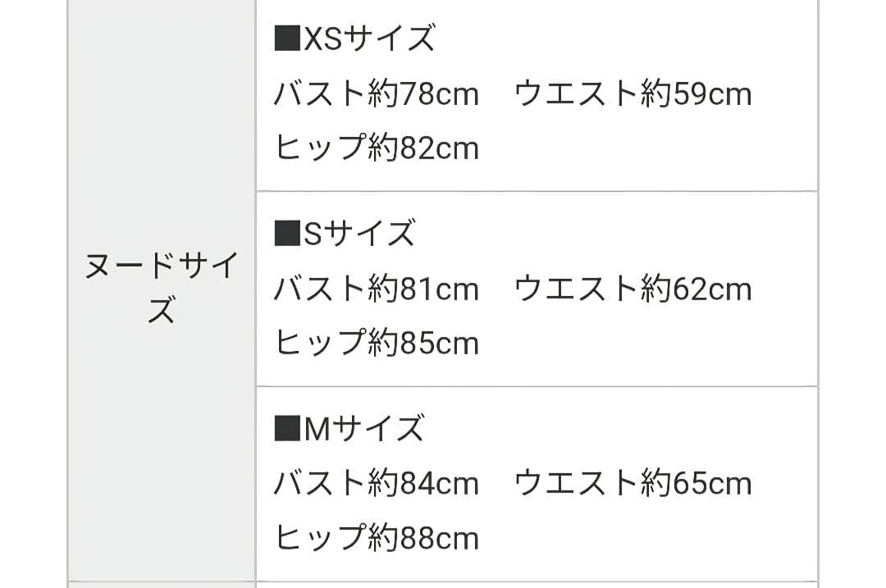Click the black square bullet before Sサイズ
The image size is (886, 588).
point(287,235)
